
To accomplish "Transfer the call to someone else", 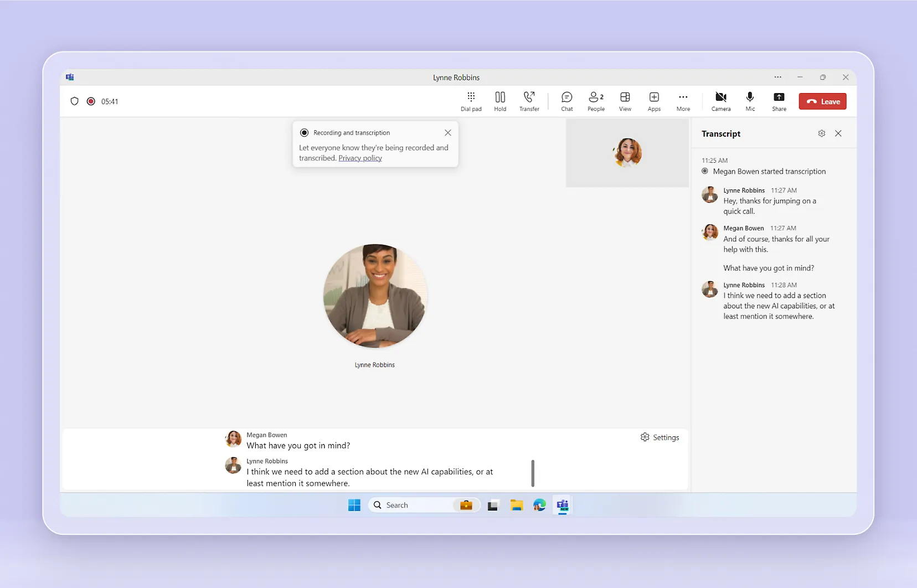I will tap(529, 101).
